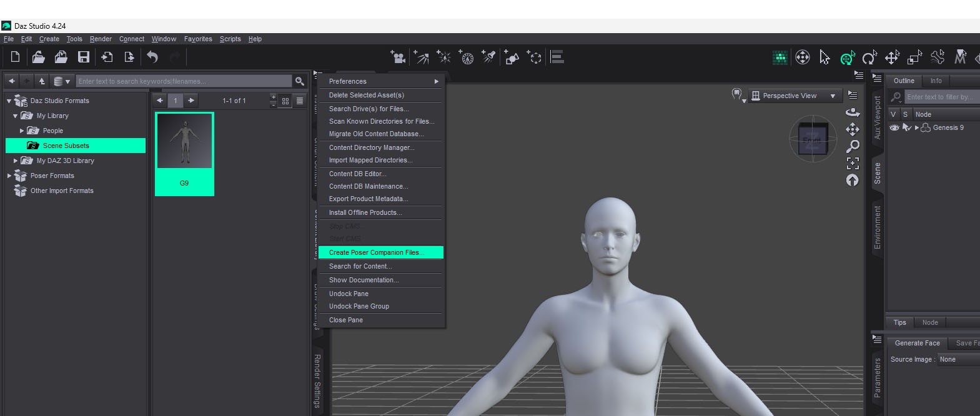Switch to the Node tab beside Tips

(x=930, y=322)
